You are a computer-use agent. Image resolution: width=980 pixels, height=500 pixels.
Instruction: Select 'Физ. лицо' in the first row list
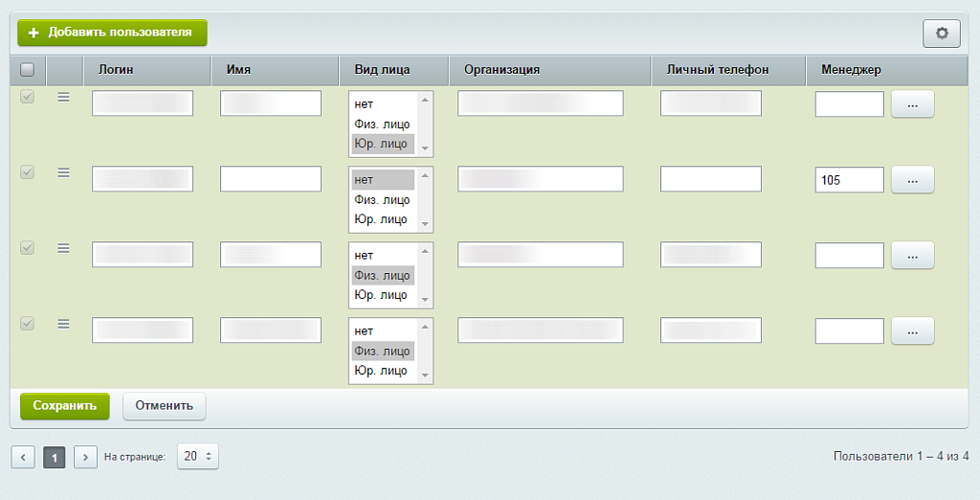pyautogui.click(x=382, y=125)
